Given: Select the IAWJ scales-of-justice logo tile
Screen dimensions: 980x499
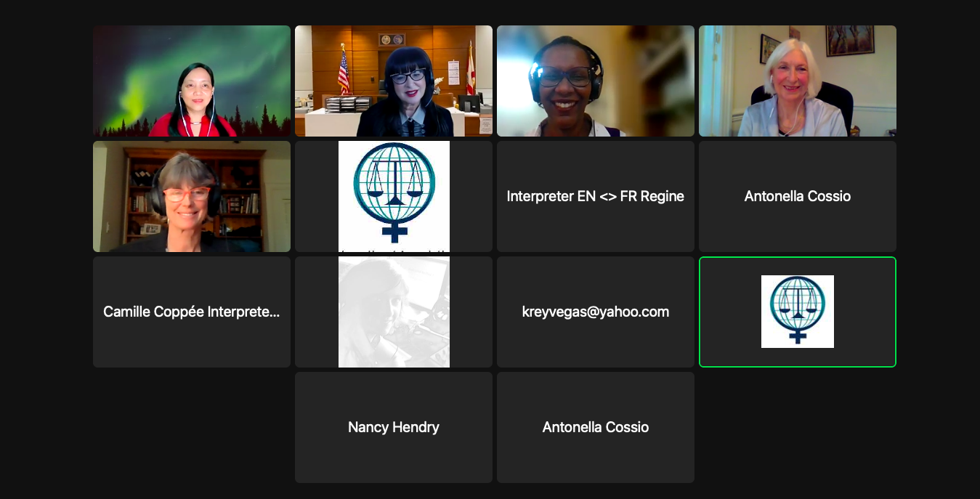Looking at the screenshot, I should point(393,196).
